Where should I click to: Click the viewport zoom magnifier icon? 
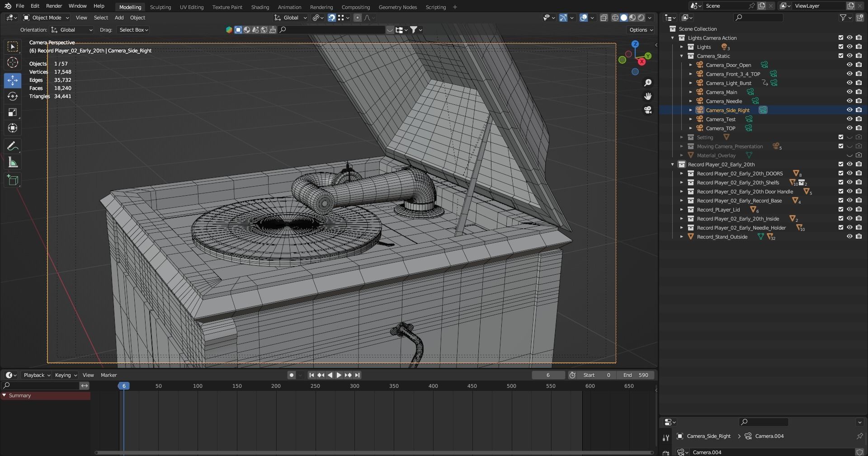coord(648,83)
